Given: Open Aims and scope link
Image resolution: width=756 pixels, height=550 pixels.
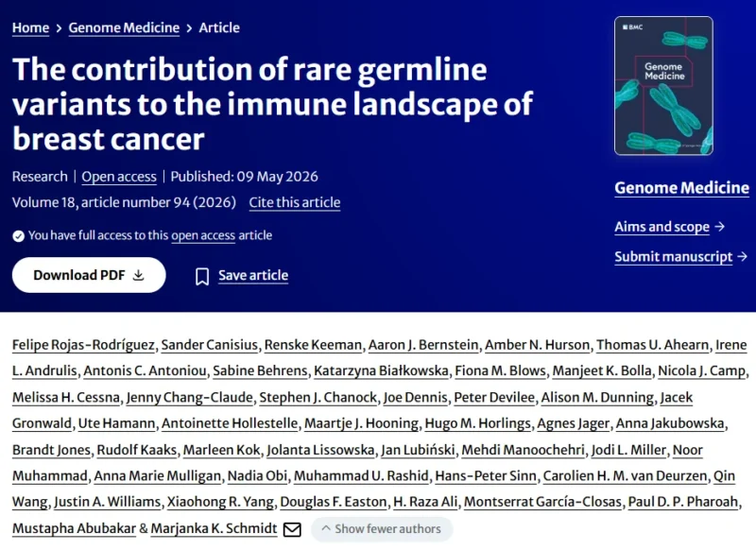Looking at the screenshot, I should [662, 227].
